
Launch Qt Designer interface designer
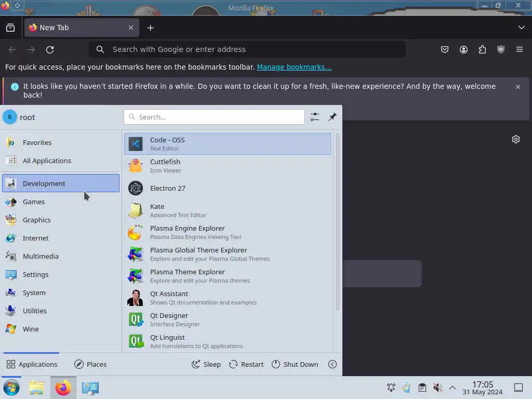228,320
